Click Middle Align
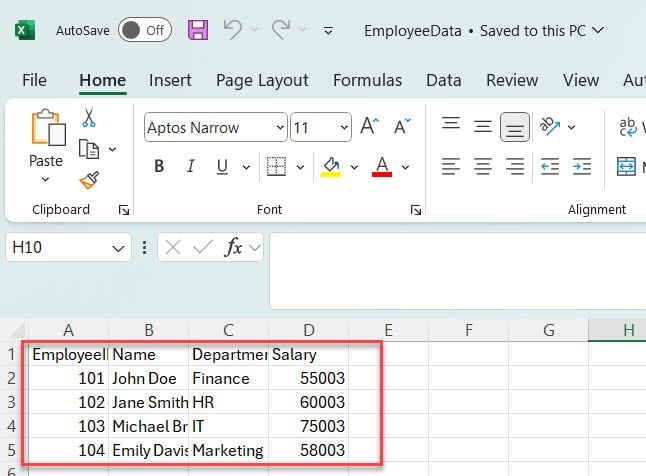 tap(482, 126)
